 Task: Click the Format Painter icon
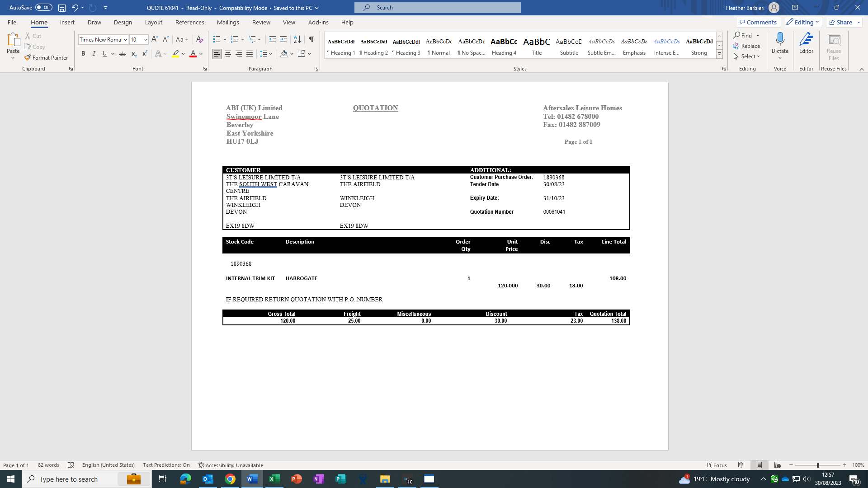tap(28, 57)
